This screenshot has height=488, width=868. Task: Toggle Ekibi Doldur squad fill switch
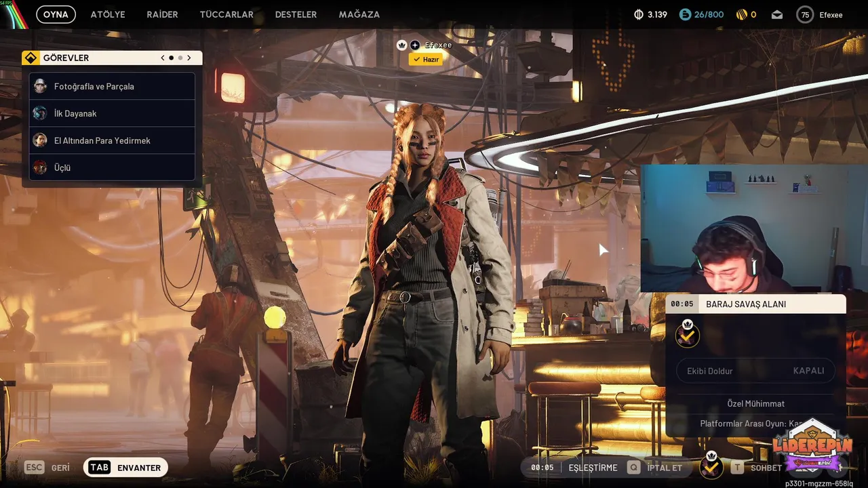click(x=755, y=371)
